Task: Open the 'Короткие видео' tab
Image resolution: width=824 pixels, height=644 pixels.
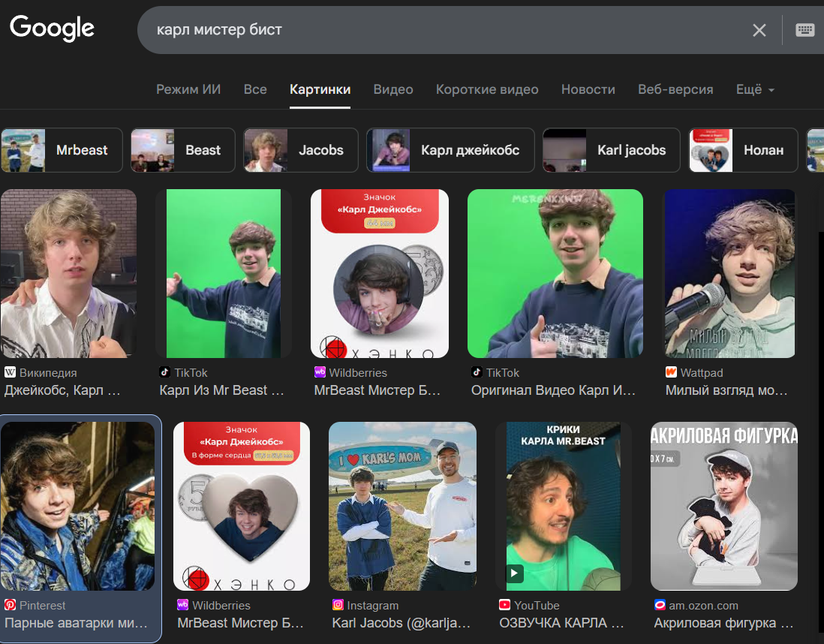Action: tap(487, 89)
